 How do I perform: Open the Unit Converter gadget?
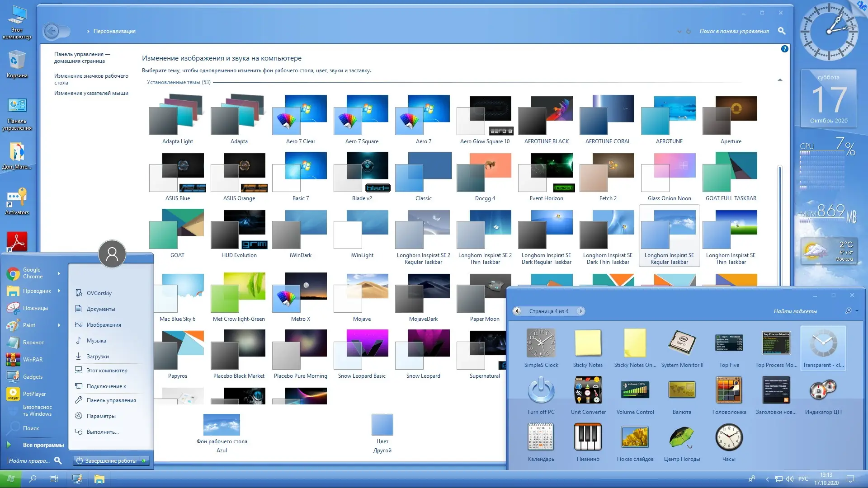pyautogui.click(x=588, y=390)
